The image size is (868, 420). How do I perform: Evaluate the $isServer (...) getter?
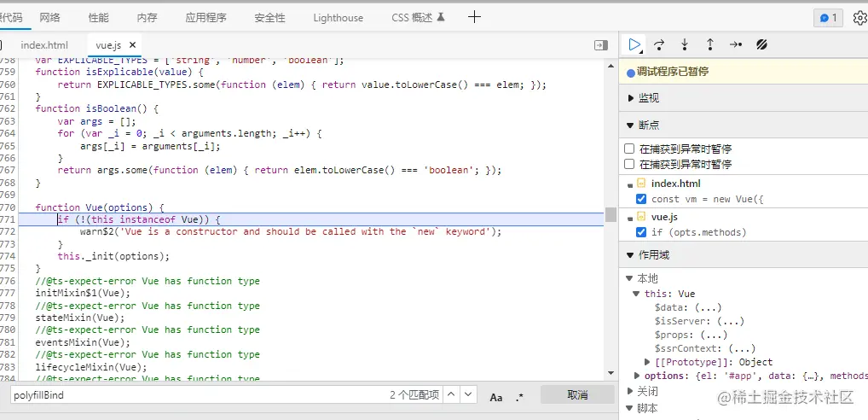[731, 321]
